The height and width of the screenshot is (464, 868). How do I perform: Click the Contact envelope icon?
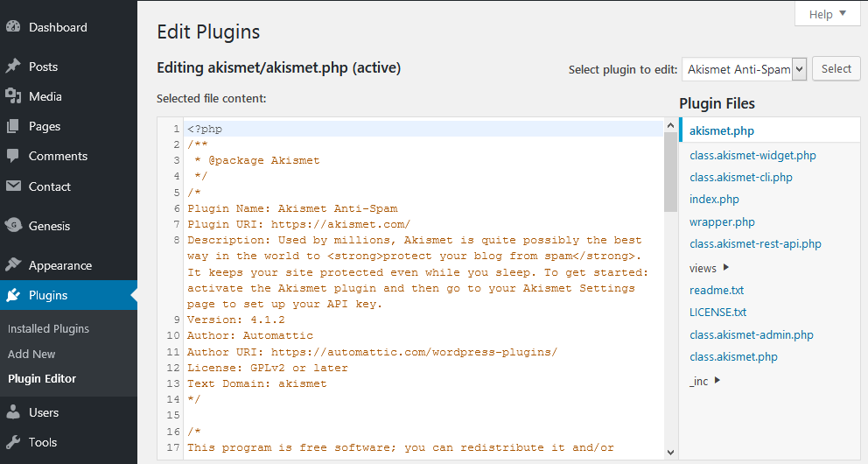point(13,186)
